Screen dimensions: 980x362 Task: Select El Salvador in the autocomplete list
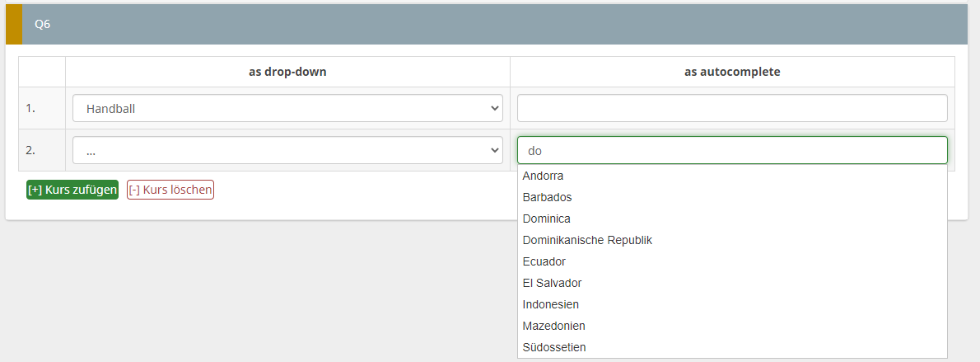[x=553, y=283]
